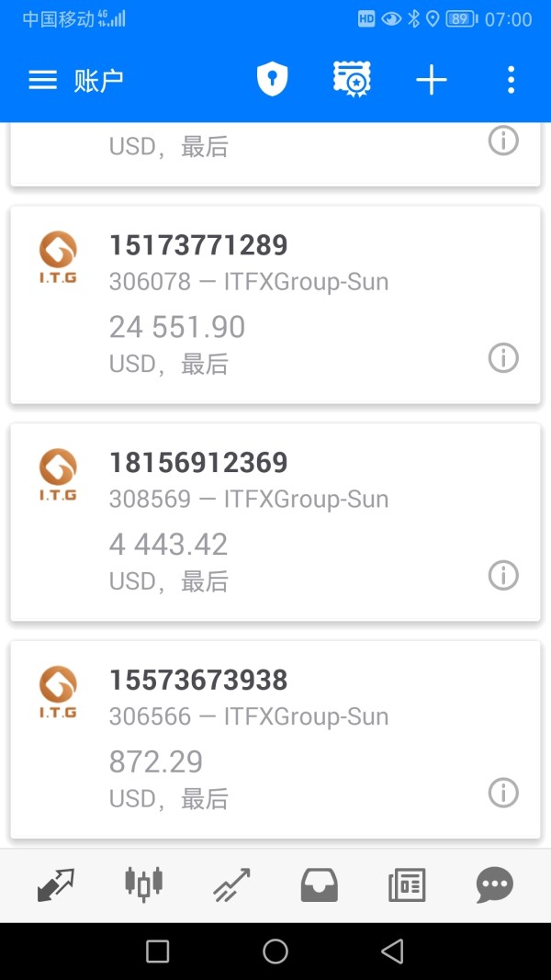Show info for account 15573673938
Viewport: 551px width, 980px height.
pyautogui.click(x=503, y=792)
